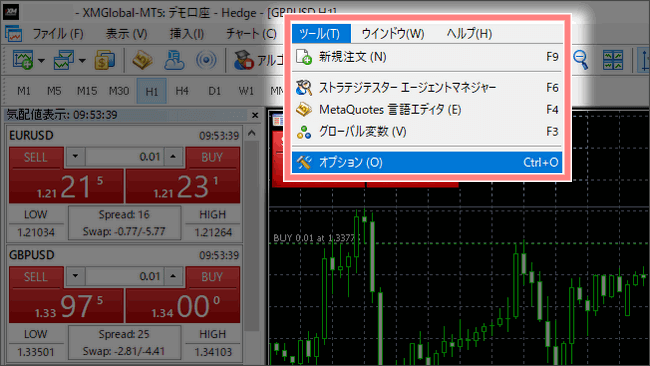Click GBPUSD Spread: 25 text
This screenshot has width=650, height=366.
point(124,334)
